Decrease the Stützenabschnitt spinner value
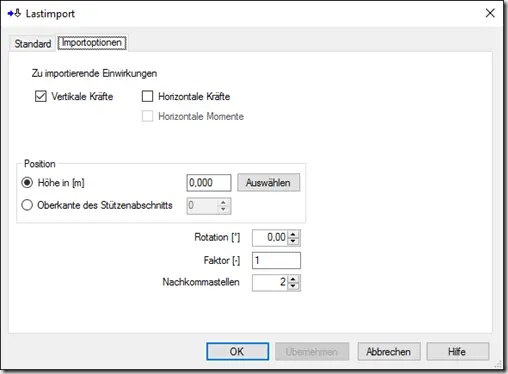 click(x=223, y=209)
